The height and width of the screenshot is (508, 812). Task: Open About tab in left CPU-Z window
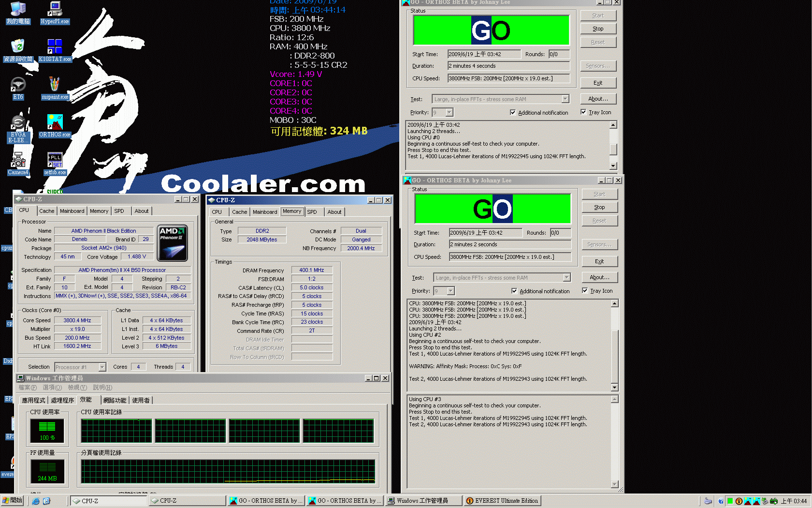click(142, 211)
